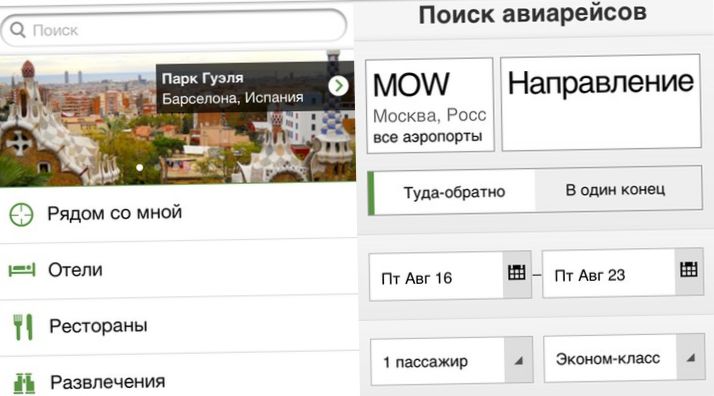Click the carousel page dot indicator
714x396 pixels.
pos(140,168)
